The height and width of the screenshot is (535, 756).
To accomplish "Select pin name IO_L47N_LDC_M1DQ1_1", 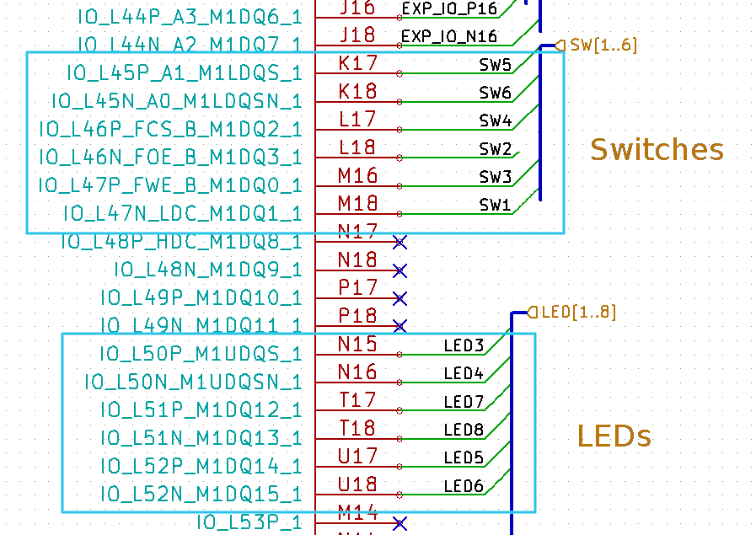I will tap(182, 213).
